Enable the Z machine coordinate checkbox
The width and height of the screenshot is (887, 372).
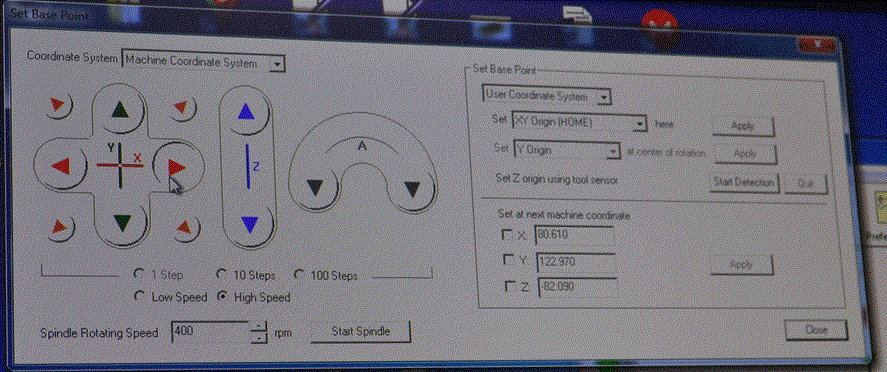[510, 287]
